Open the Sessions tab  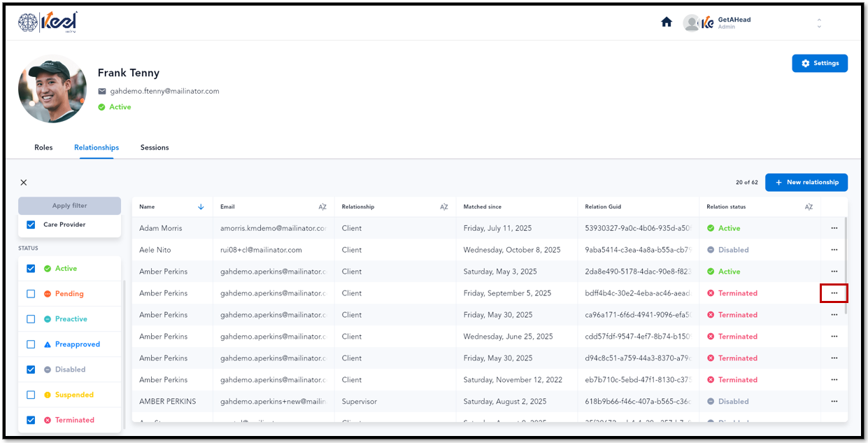[x=155, y=148]
